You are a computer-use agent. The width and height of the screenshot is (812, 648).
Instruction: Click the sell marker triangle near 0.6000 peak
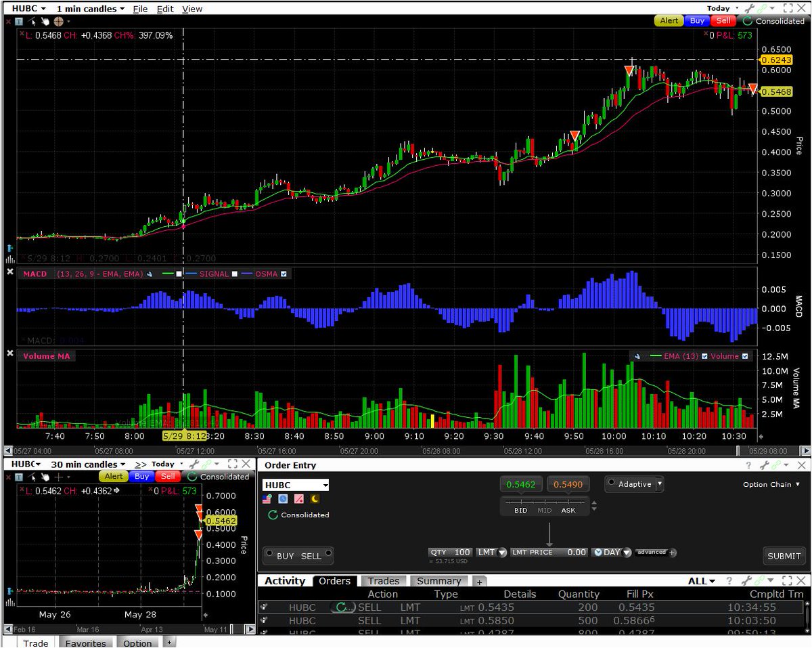(x=629, y=70)
